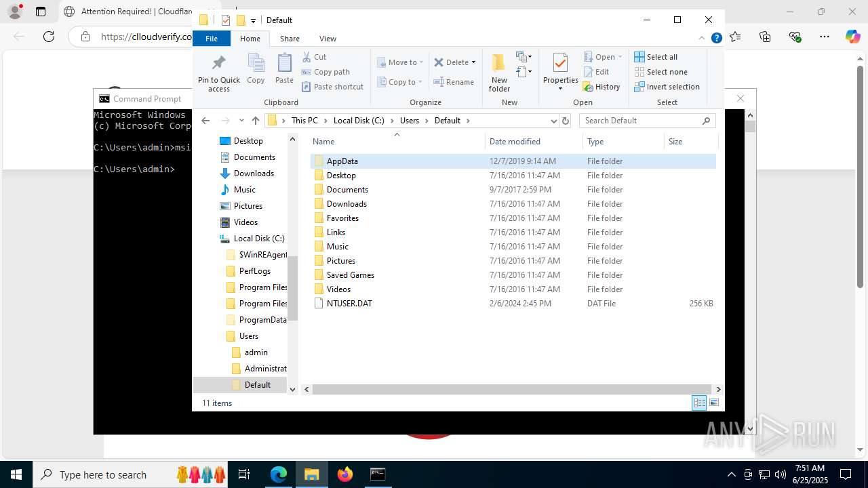
Task: Open Command Prompt taskbar icon
Action: tap(378, 474)
